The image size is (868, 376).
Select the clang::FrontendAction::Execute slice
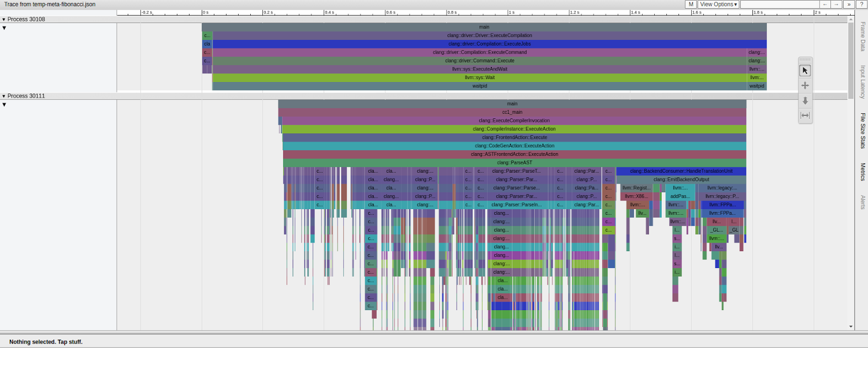pyautogui.click(x=514, y=137)
